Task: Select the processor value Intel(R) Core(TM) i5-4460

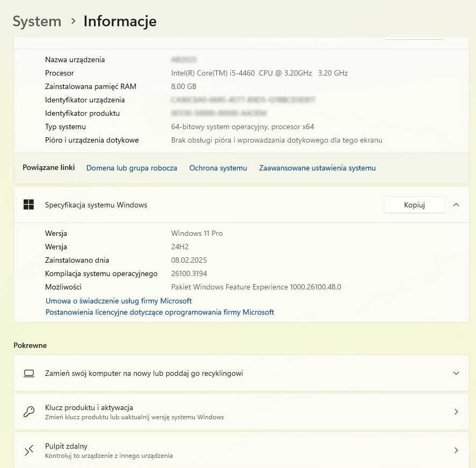Action: pyautogui.click(x=259, y=73)
